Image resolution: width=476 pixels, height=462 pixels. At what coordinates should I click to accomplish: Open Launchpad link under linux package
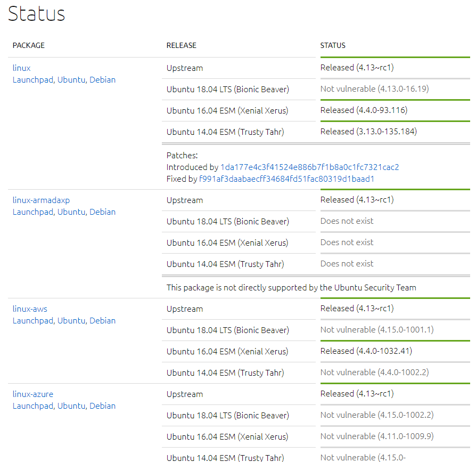[32, 80]
